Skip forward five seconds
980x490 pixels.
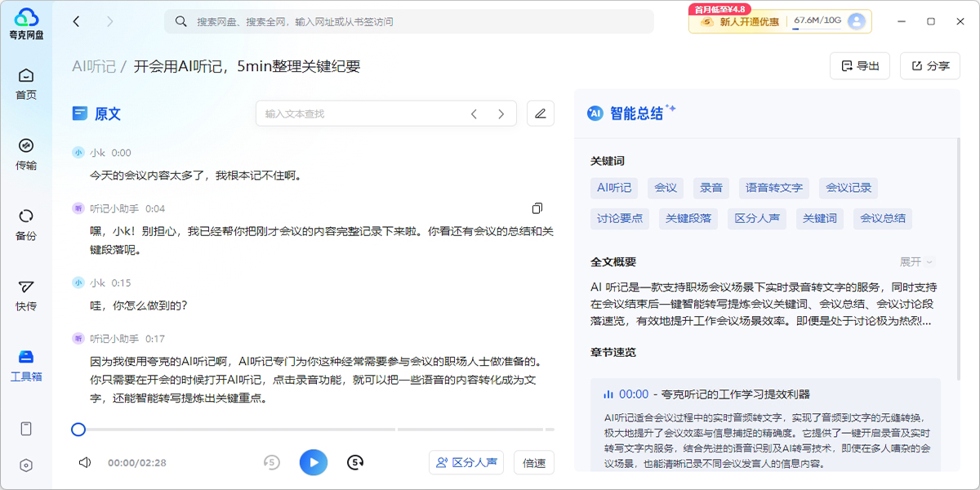[355, 462]
